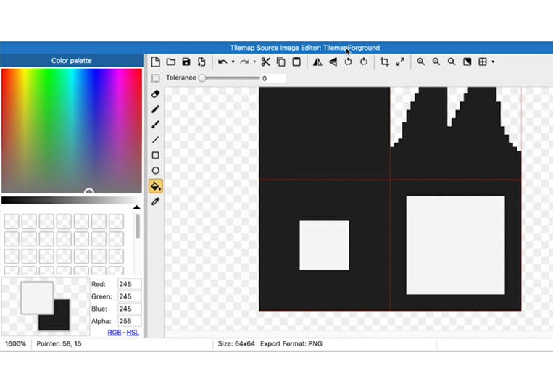Click the Color palette panel header
The height and width of the screenshot is (392, 553).
[72, 61]
